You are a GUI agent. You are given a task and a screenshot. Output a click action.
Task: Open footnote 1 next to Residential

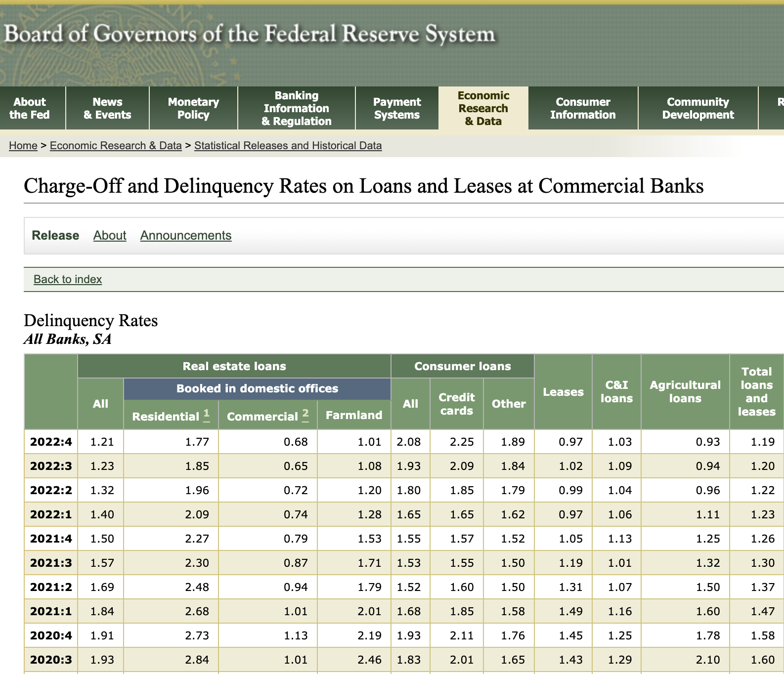(207, 414)
